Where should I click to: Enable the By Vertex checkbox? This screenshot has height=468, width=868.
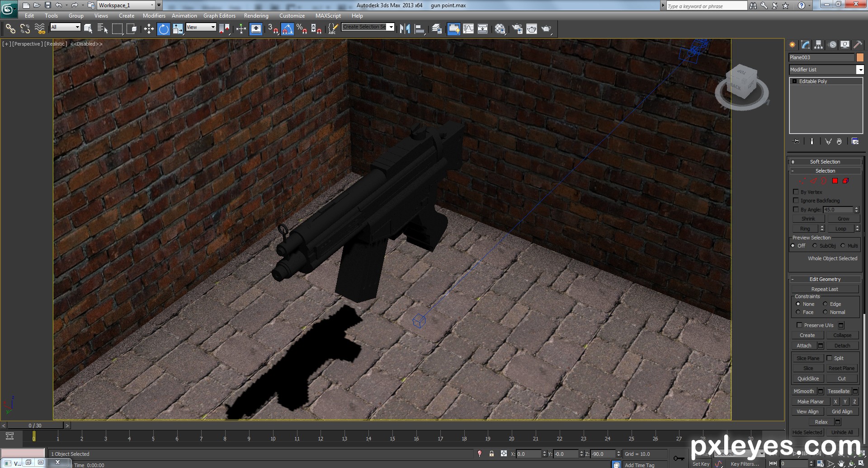pos(796,192)
